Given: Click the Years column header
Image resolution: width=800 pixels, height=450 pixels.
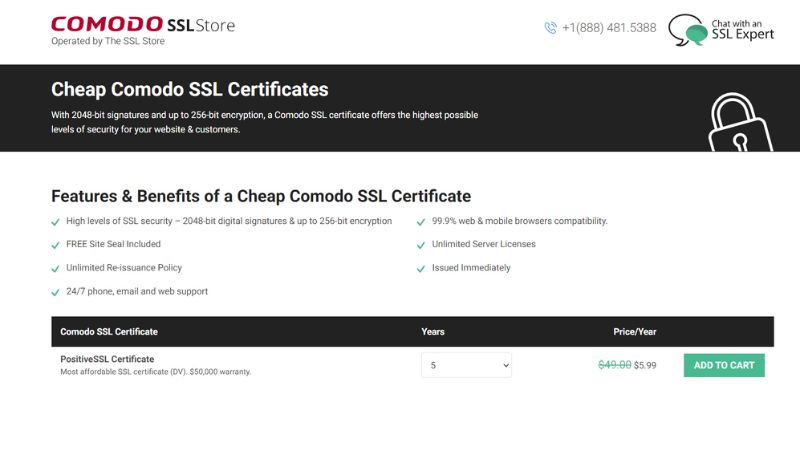Looking at the screenshot, I should coord(433,331).
